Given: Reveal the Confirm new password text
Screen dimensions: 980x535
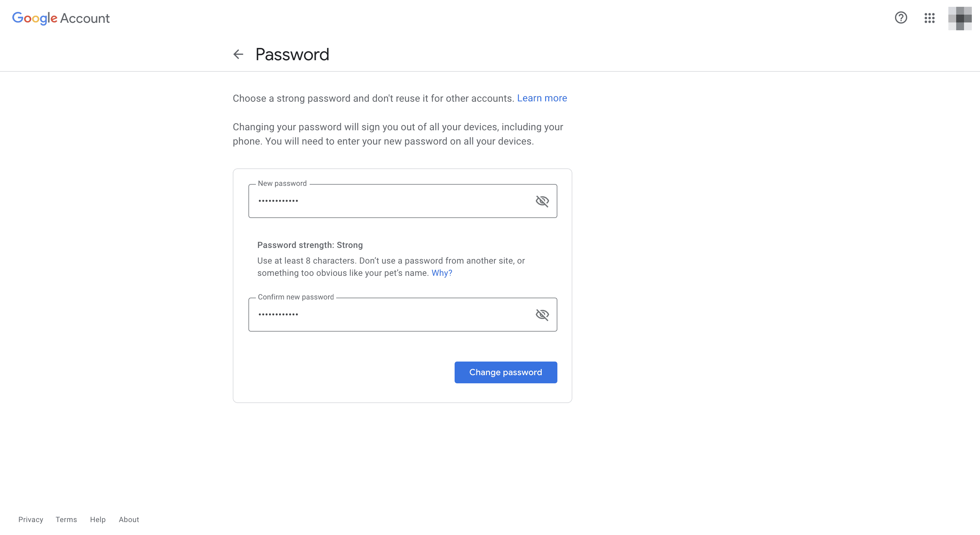Looking at the screenshot, I should click(x=542, y=314).
